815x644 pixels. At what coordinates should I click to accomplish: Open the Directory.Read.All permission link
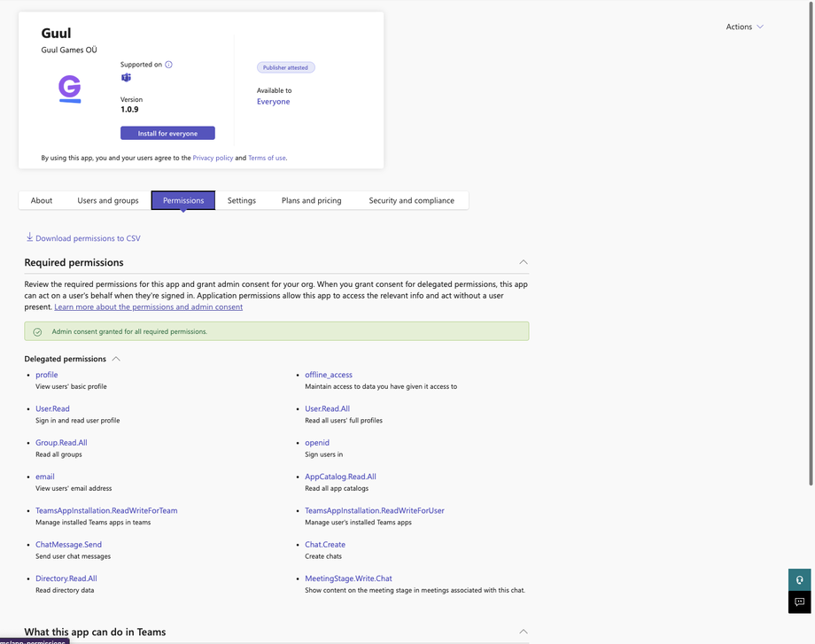[x=66, y=578]
